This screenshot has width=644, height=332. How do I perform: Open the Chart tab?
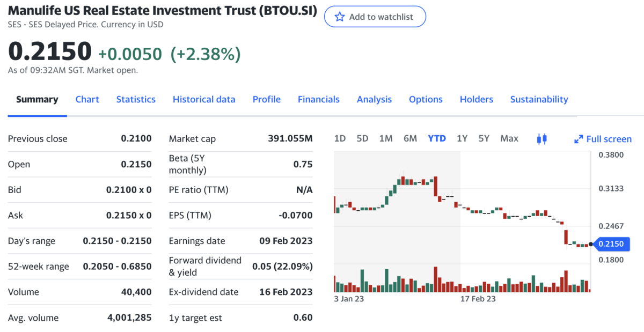[x=87, y=99]
